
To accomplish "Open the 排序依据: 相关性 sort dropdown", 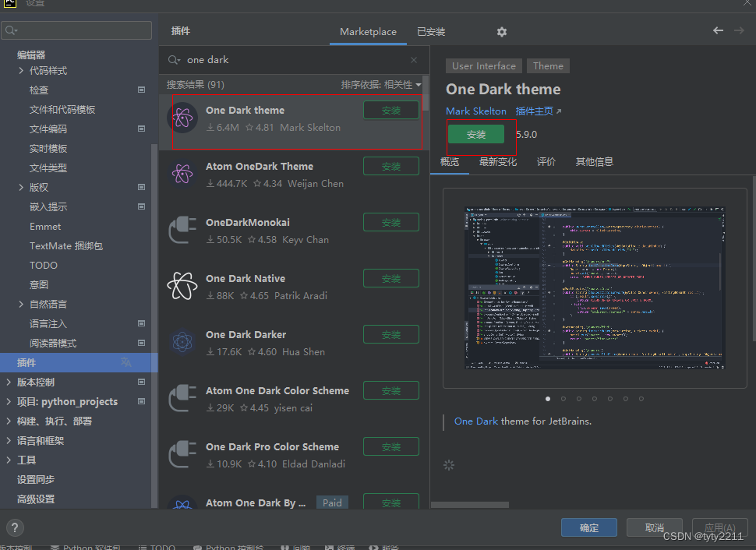I will (381, 85).
